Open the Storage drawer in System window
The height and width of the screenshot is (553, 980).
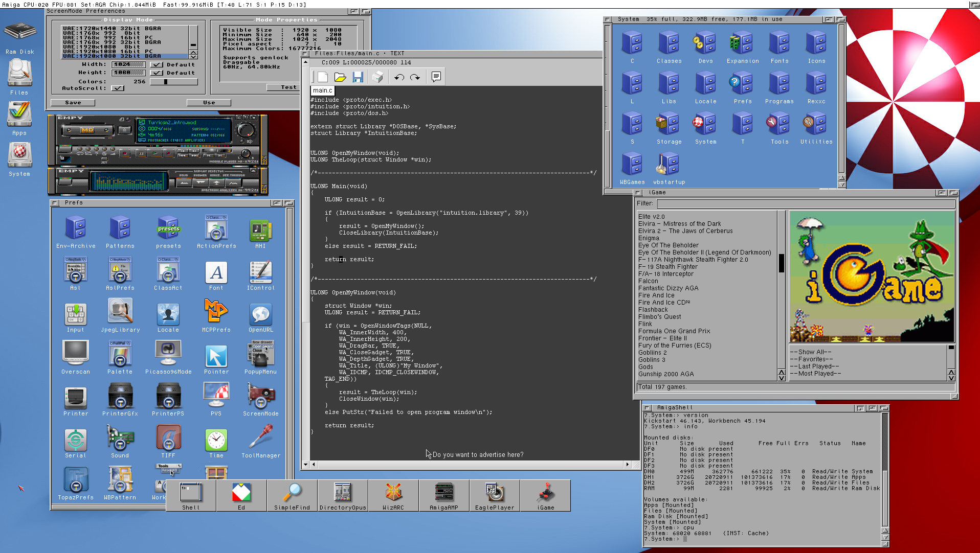[x=669, y=128]
